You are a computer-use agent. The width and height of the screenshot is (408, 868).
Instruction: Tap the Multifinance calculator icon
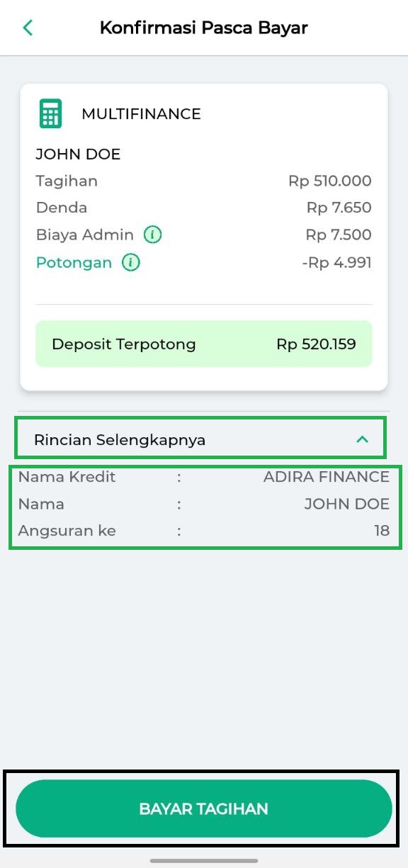(50, 113)
